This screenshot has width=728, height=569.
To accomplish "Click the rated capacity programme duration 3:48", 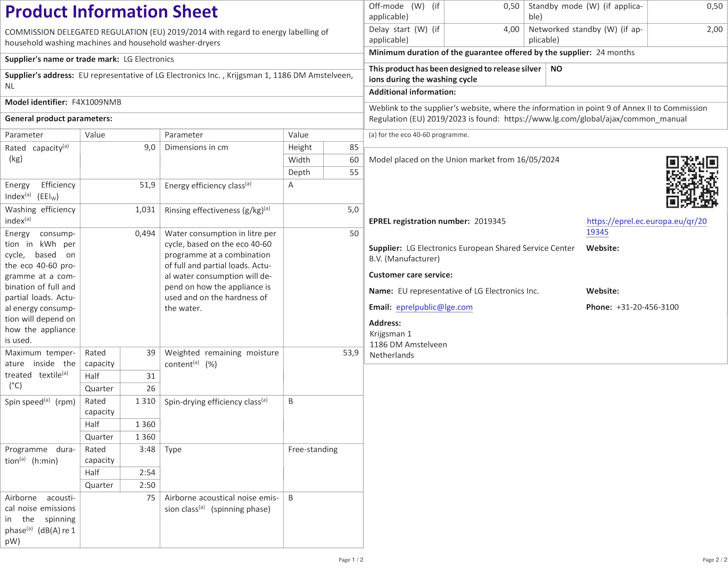I will point(147,449).
